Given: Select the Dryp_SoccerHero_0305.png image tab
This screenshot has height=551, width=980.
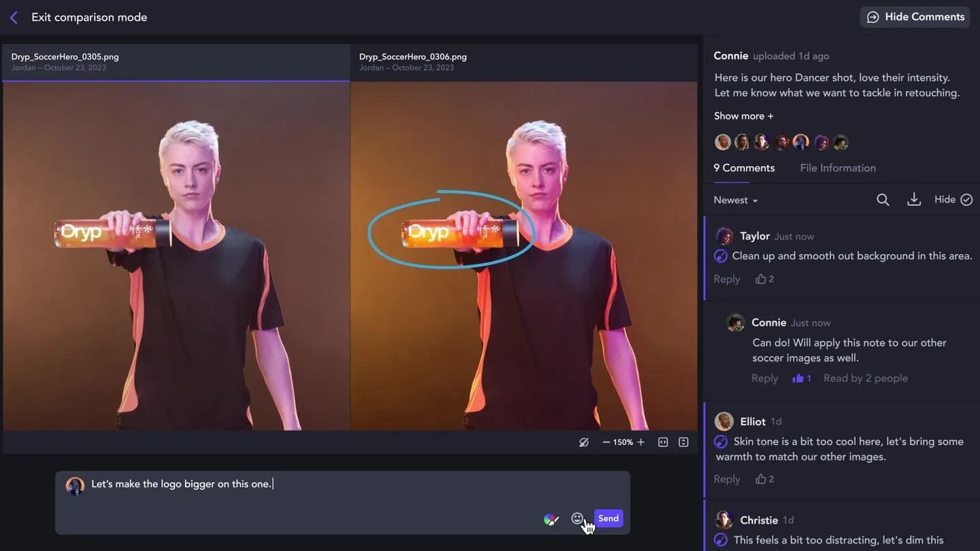Looking at the screenshot, I should (176, 62).
